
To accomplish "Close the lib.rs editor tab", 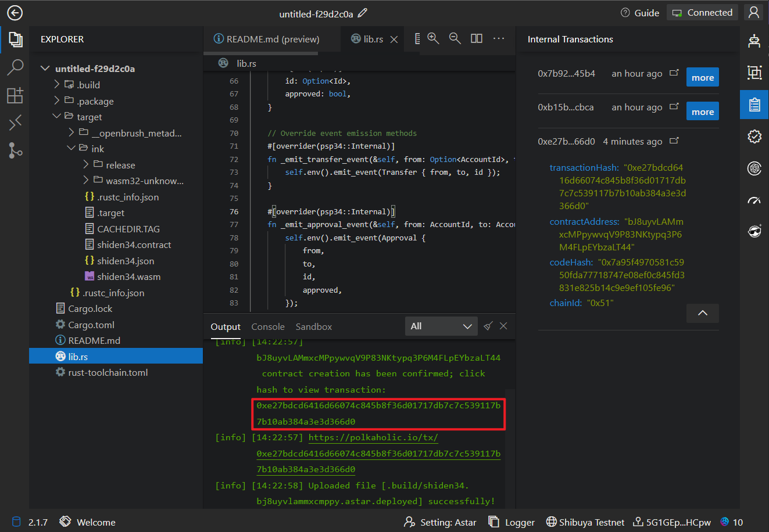I will click(394, 39).
